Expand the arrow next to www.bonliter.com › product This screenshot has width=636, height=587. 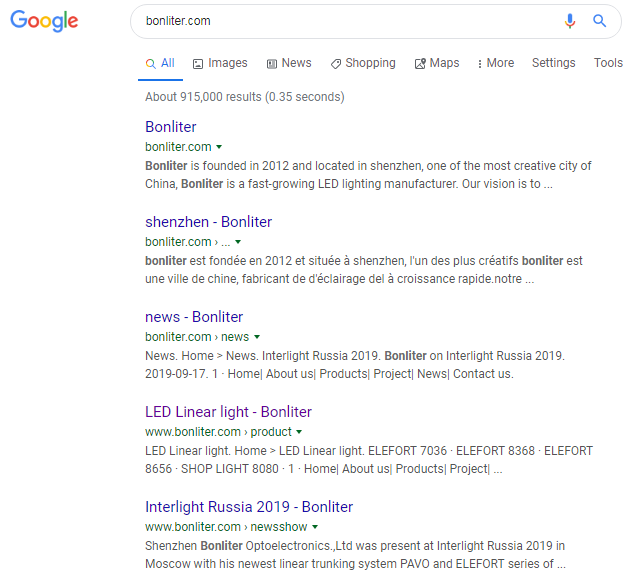point(299,432)
